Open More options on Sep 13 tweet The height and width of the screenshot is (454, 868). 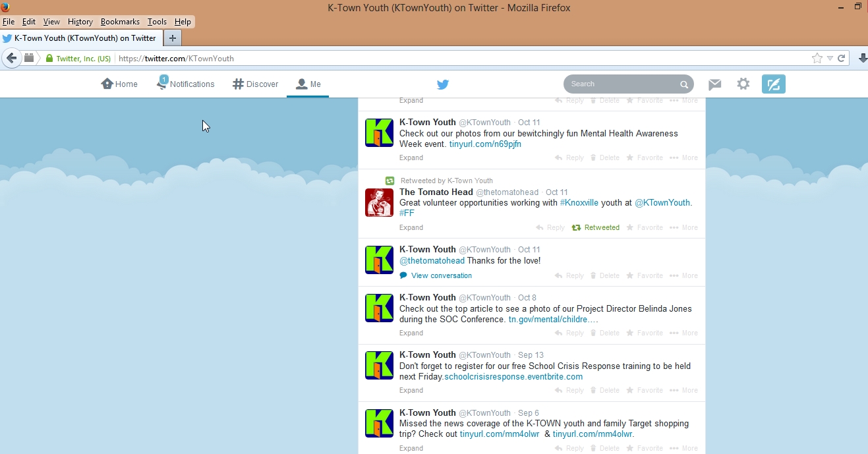(x=683, y=390)
